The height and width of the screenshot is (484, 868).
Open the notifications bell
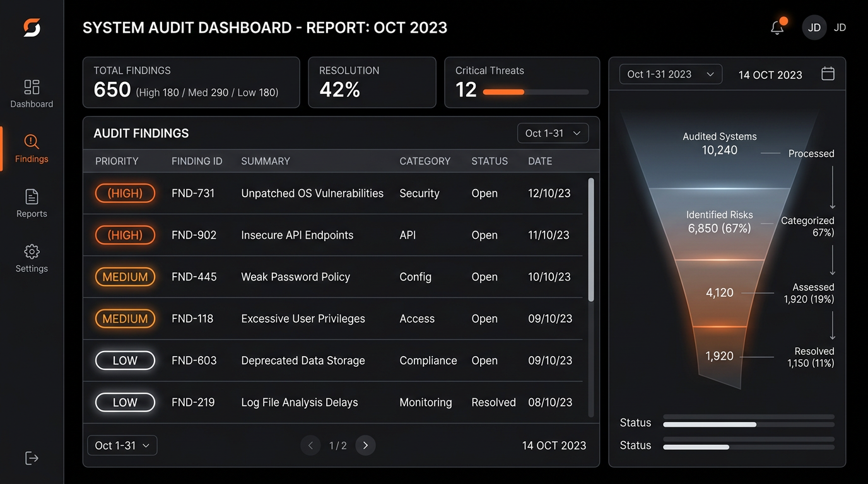coord(777,28)
